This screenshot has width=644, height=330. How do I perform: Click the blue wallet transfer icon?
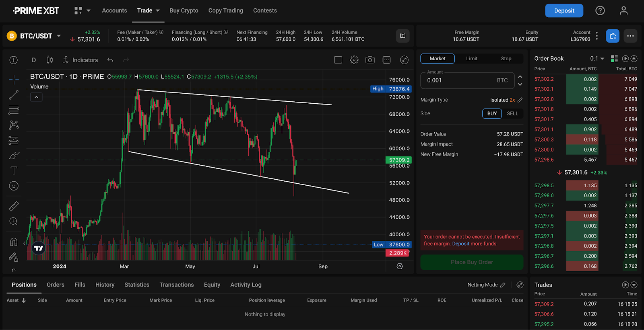click(613, 36)
